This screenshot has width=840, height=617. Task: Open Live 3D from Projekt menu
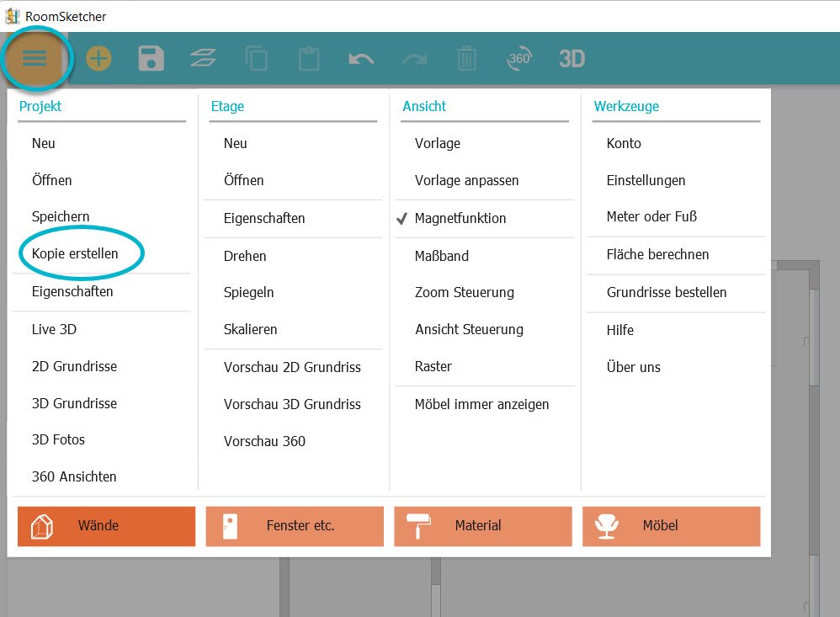[x=54, y=329]
